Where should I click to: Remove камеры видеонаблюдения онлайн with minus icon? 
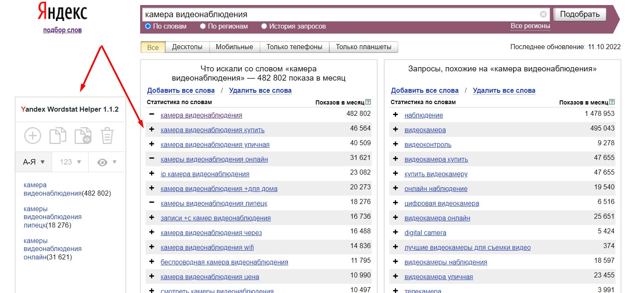[152, 159]
